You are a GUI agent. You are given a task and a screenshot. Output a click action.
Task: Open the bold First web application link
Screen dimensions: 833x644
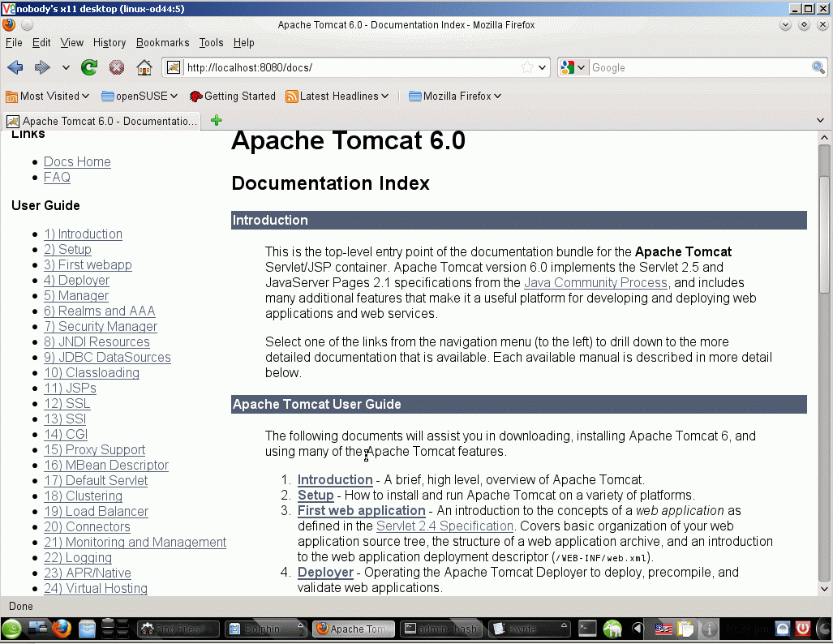(361, 511)
